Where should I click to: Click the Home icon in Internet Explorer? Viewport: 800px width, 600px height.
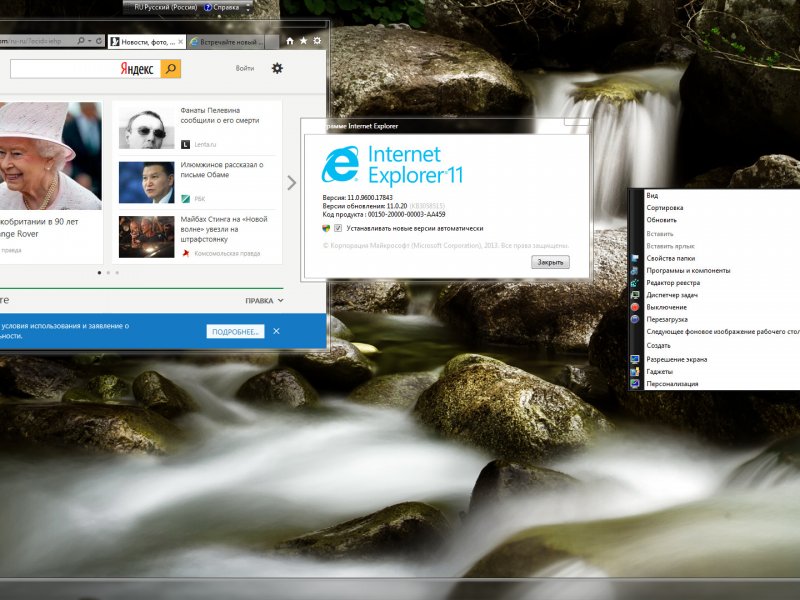pyautogui.click(x=290, y=41)
